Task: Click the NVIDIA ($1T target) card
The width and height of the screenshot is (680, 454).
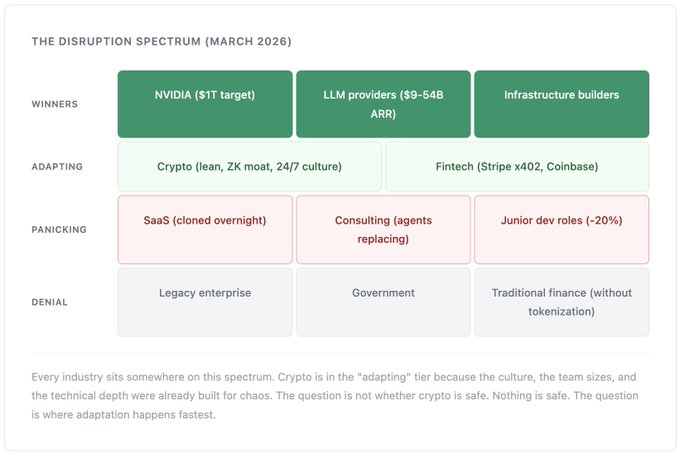Action: click(205, 104)
